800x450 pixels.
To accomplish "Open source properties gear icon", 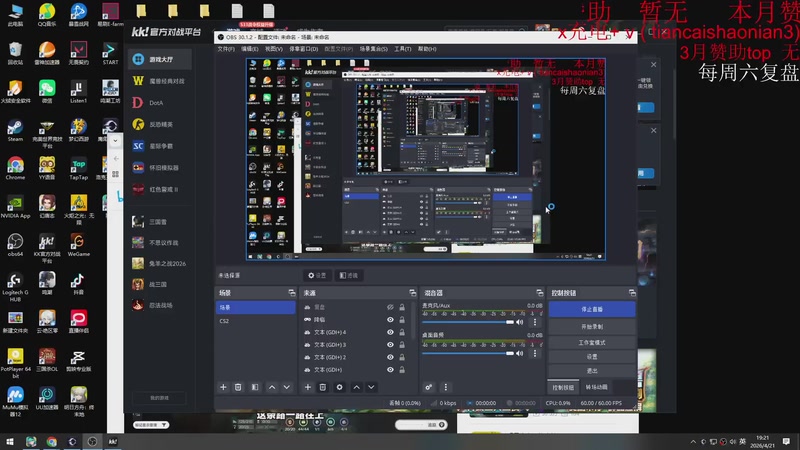I will (339, 387).
